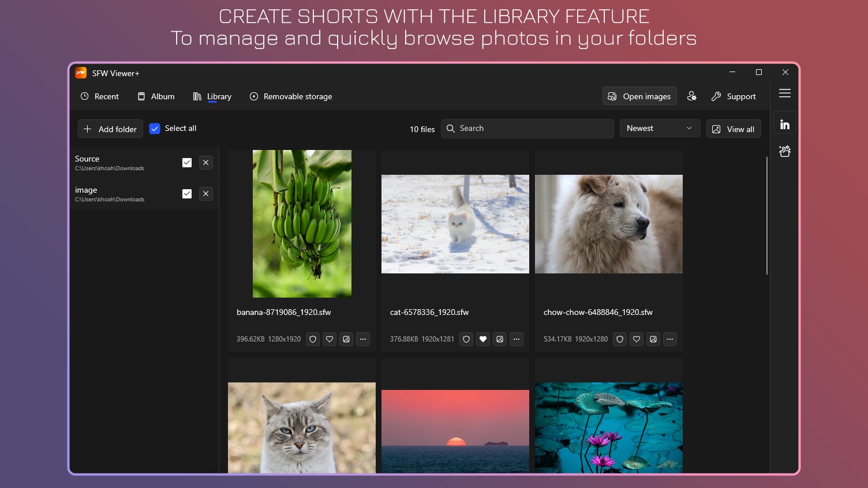Unfavorite the cat-6578336_1920.sfw image
Image resolution: width=868 pixels, height=488 pixels.
click(x=483, y=339)
